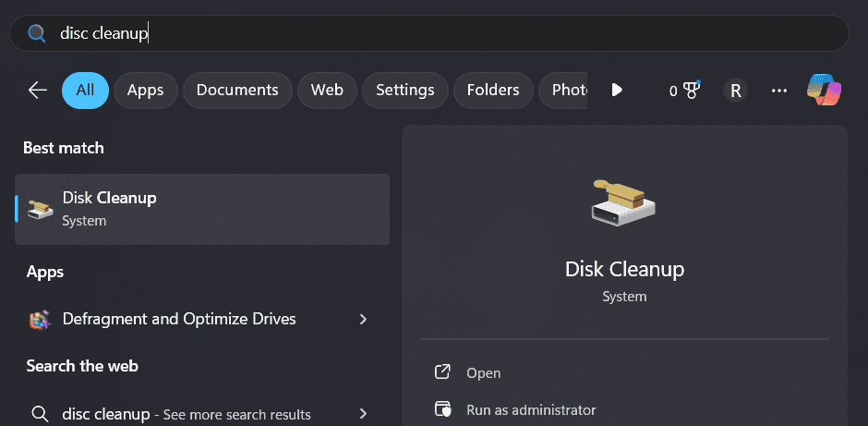Click the Disk Cleanup title in preview pane
The width and height of the screenshot is (868, 426).
[624, 270]
